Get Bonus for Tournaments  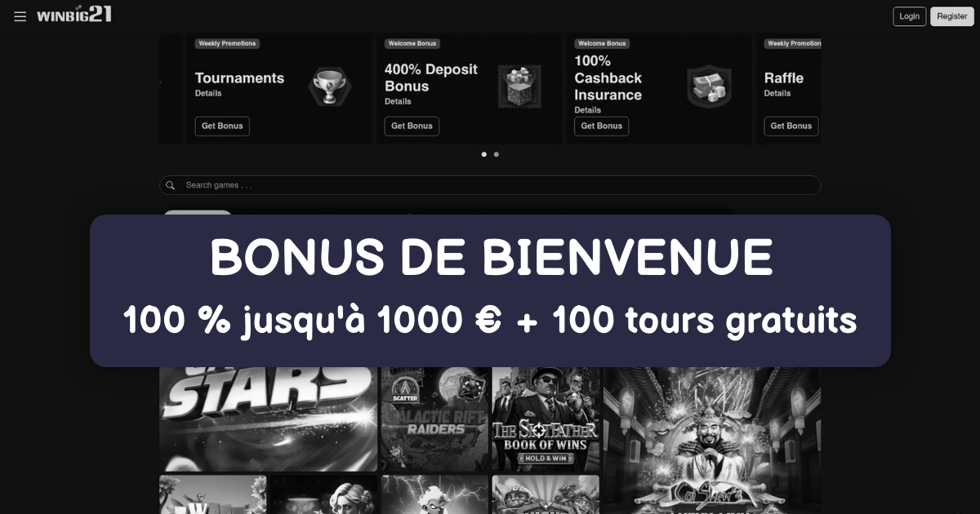(x=222, y=126)
